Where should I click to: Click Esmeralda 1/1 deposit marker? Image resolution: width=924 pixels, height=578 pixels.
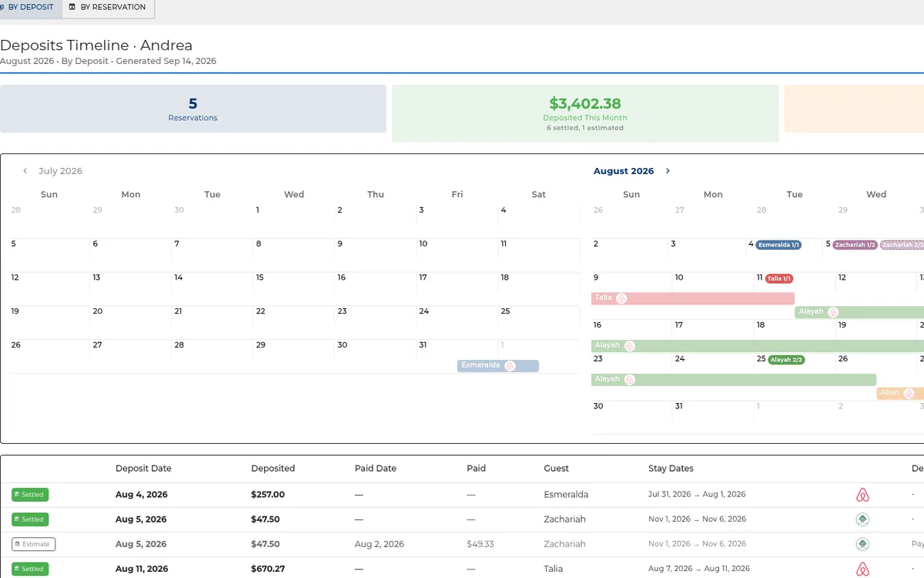(x=778, y=244)
